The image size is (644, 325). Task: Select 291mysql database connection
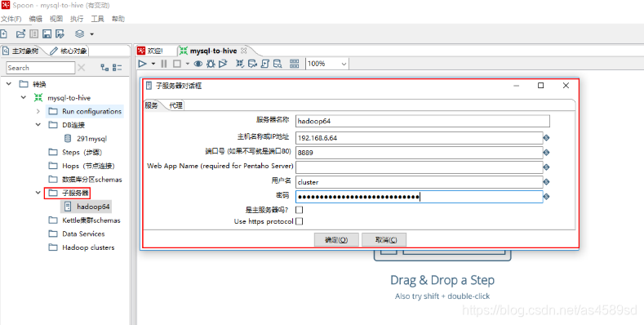tap(91, 139)
